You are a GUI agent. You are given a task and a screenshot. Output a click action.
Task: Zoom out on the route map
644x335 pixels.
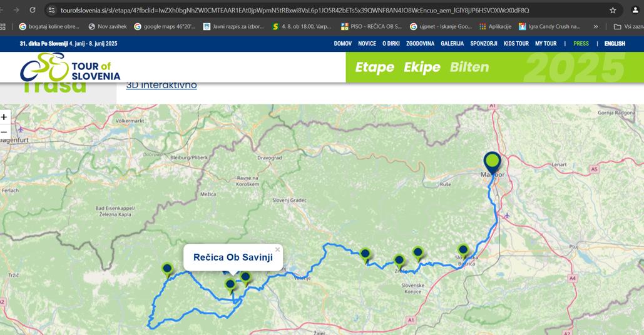click(x=4, y=132)
